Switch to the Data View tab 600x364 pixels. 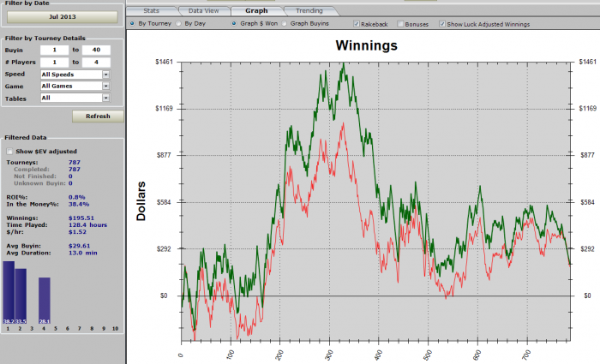pyautogui.click(x=204, y=10)
